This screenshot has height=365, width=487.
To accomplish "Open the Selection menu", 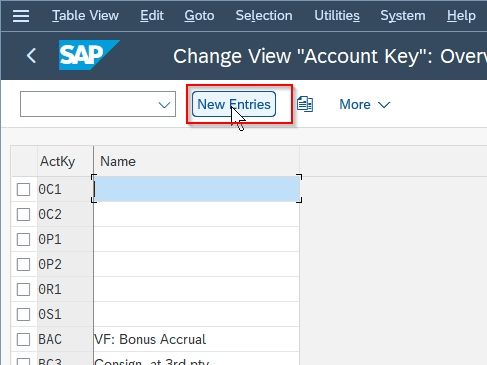I will pos(264,16).
